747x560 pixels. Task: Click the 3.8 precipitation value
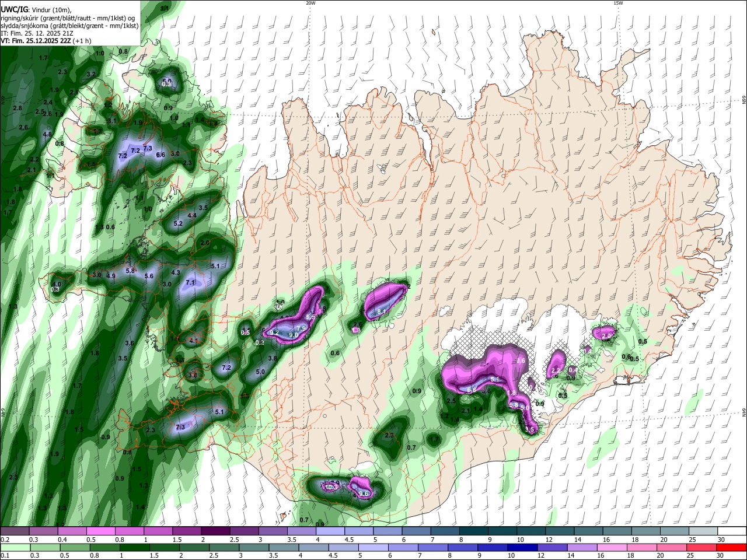click(272, 358)
